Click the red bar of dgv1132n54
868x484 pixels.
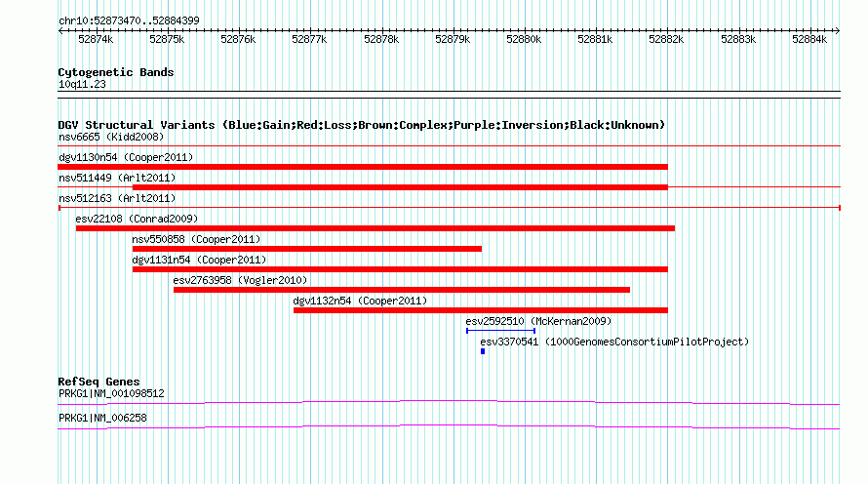(481, 310)
